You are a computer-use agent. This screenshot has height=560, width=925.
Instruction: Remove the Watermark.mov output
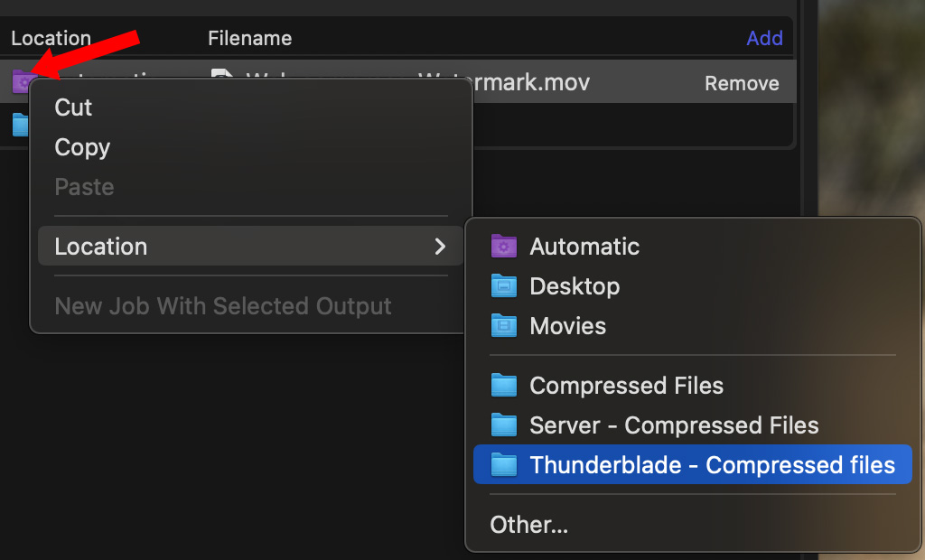(x=742, y=83)
